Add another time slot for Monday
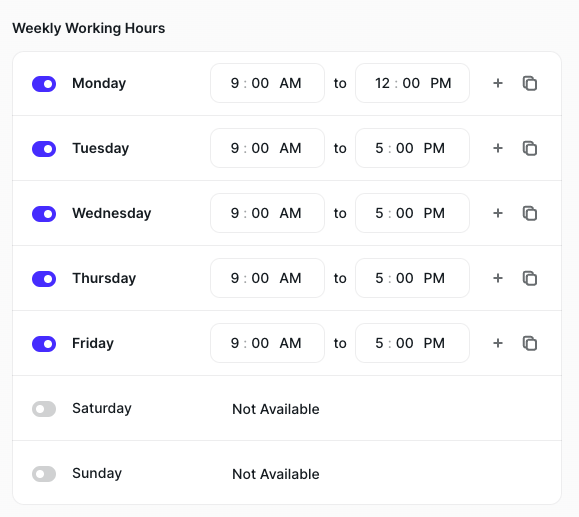 pos(498,83)
